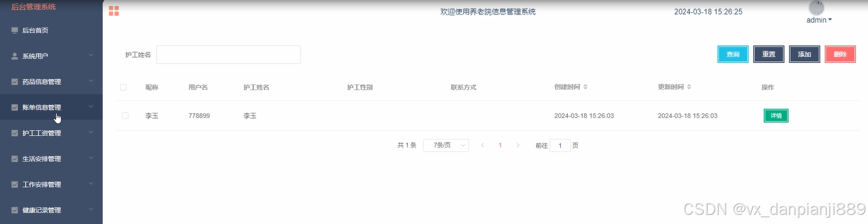This screenshot has width=868, height=224.
Task: Click the 用户名 cell 778899
Action: (x=200, y=116)
